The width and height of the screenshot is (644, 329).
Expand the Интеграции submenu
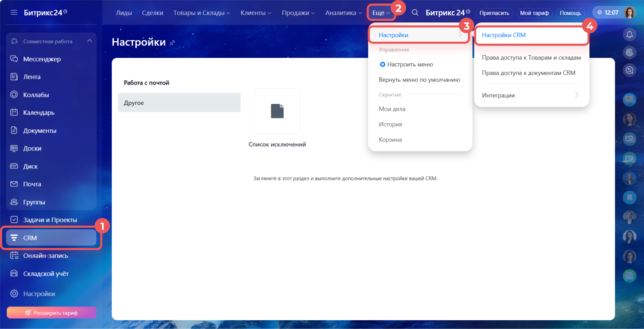click(531, 95)
